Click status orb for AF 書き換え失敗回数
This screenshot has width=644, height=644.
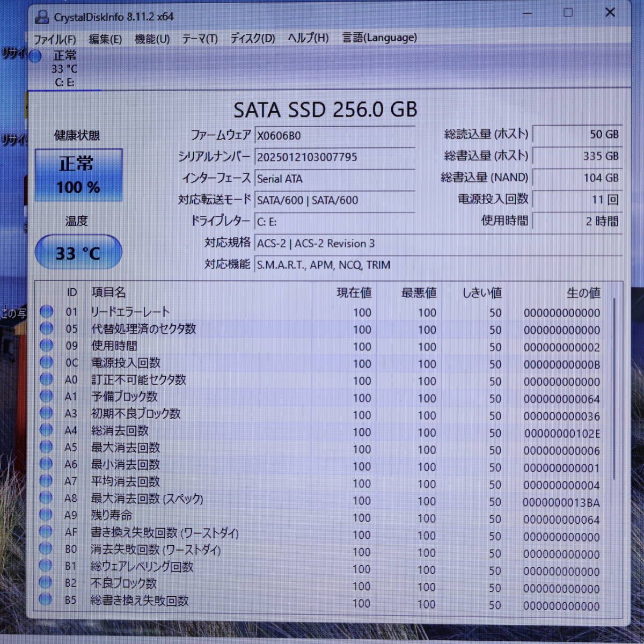[46, 532]
